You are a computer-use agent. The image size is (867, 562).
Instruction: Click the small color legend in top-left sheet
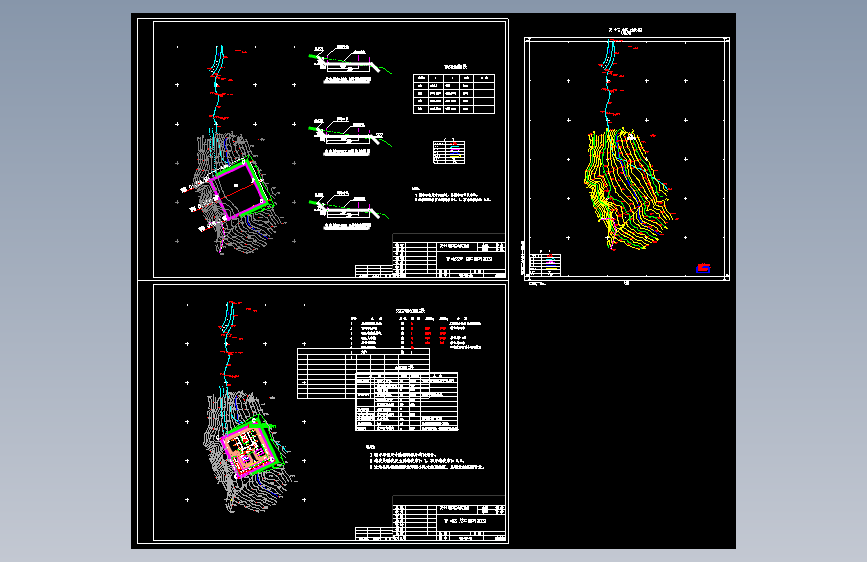tap(449, 152)
